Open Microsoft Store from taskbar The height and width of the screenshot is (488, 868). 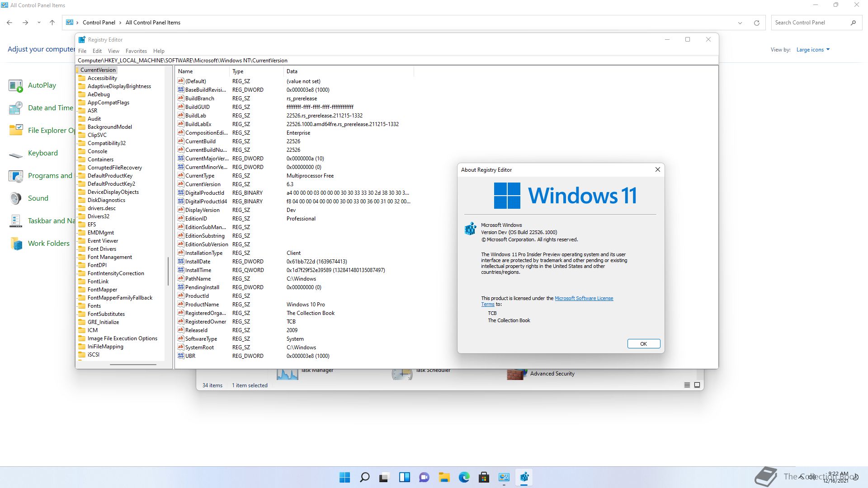(484, 477)
